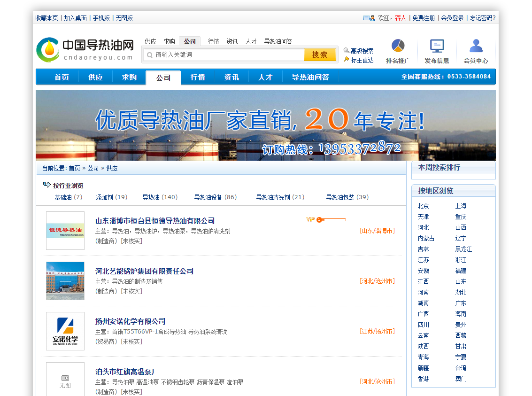Click the keyword search input field

[x=224, y=54]
